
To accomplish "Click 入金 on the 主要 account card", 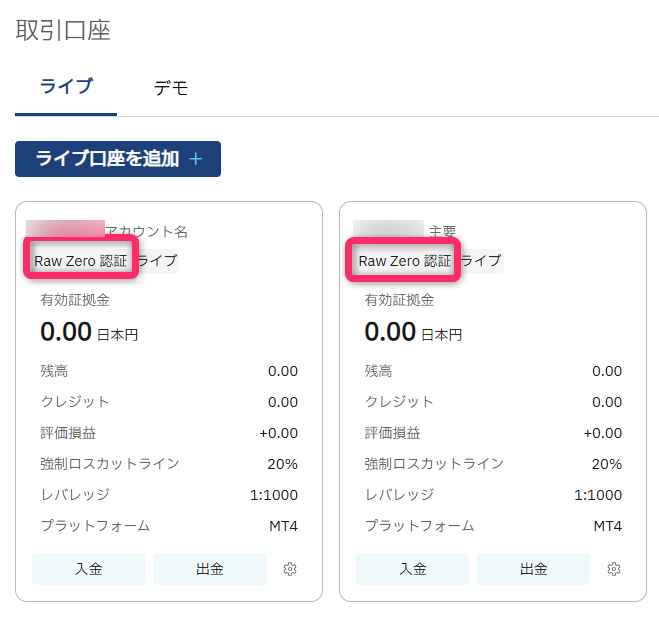I will [412, 569].
